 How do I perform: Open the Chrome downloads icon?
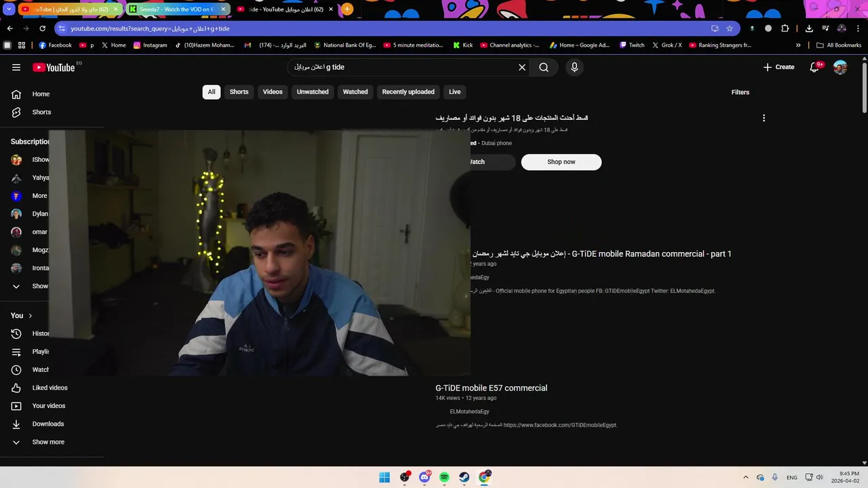[809, 28]
